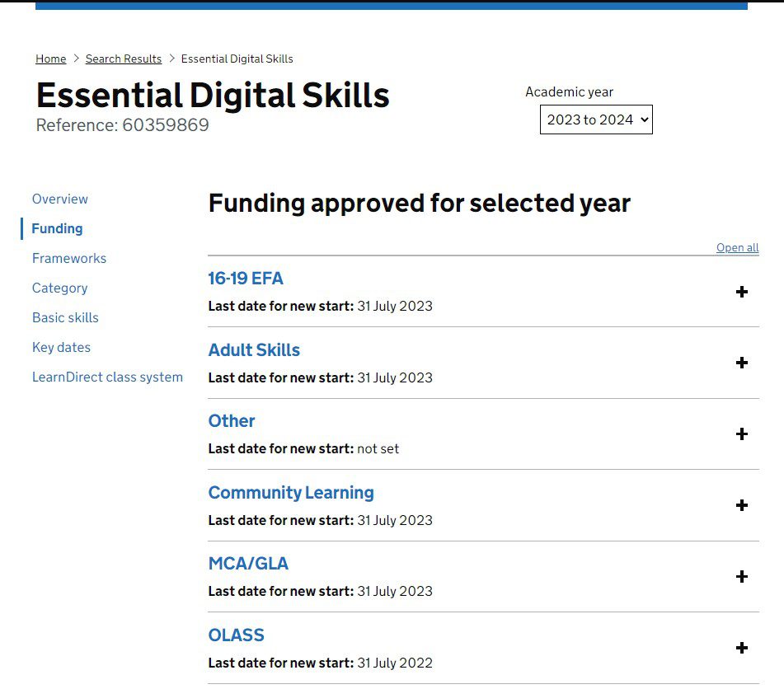Click plus icon next to Community Learning
The image size is (784, 689).
click(x=741, y=505)
